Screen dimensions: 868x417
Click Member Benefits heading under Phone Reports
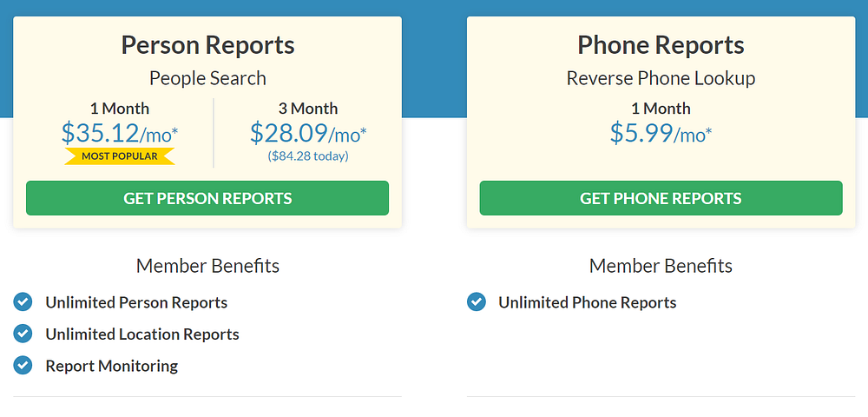[661, 266]
